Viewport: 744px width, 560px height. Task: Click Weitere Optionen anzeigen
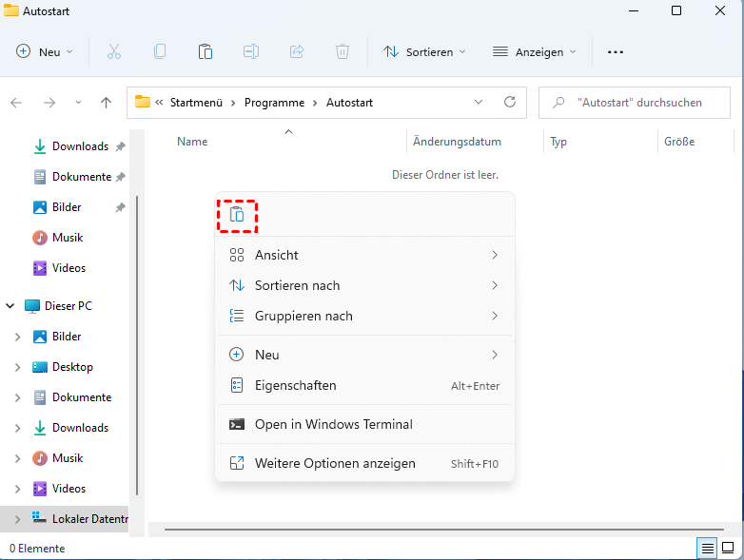[335, 463]
